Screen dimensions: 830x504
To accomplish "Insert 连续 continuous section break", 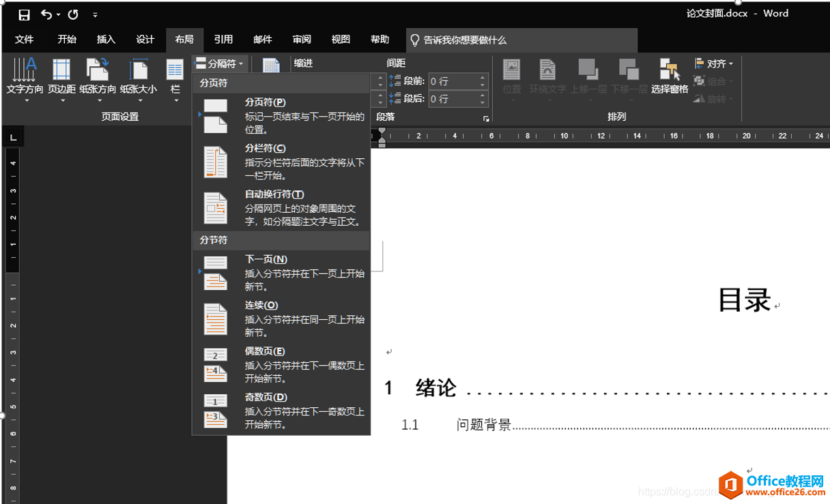I will 281,318.
